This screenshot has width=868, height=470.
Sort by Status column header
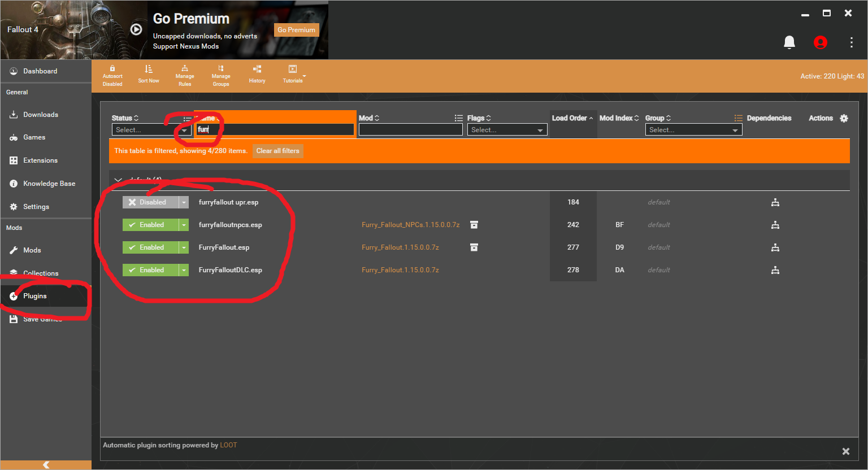[125, 118]
